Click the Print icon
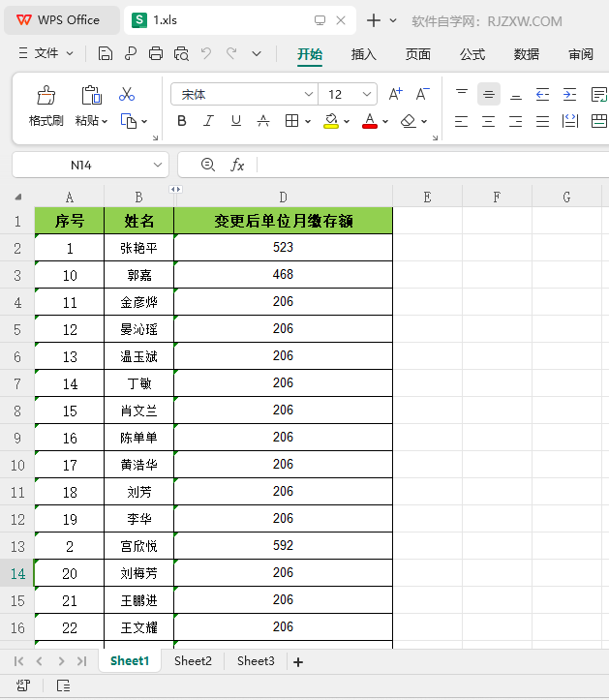This screenshot has width=609, height=700. [x=155, y=53]
